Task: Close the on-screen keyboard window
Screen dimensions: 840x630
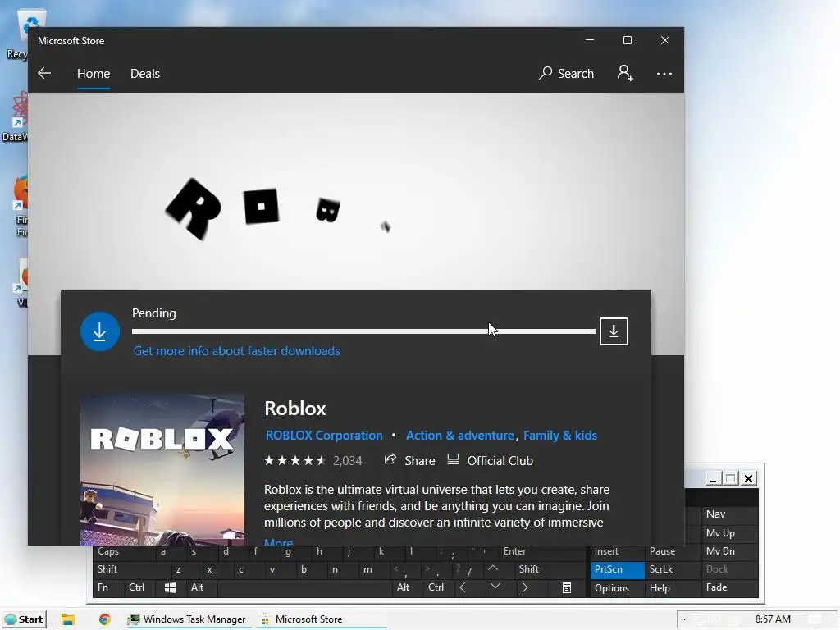Action: pos(749,478)
